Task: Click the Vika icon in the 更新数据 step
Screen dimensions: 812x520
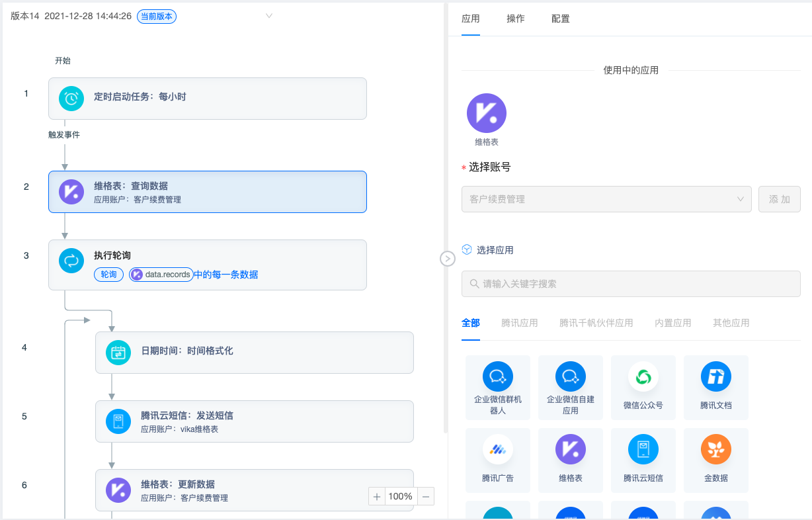Action: tap(118, 490)
